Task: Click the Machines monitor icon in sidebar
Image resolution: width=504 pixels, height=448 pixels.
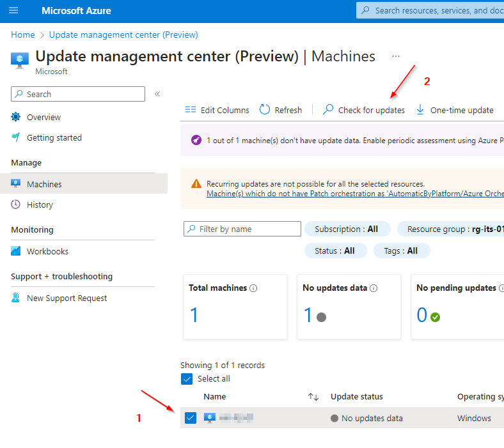Action: tap(15, 183)
